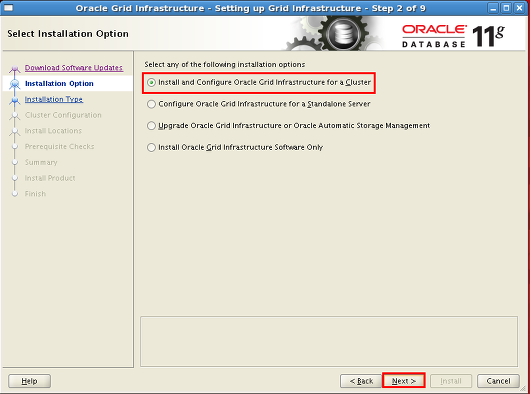The width and height of the screenshot is (530, 394).
Task: Click the Prerequisite Checks step bullet
Action: pyautogui.click(x=15, y=147)
